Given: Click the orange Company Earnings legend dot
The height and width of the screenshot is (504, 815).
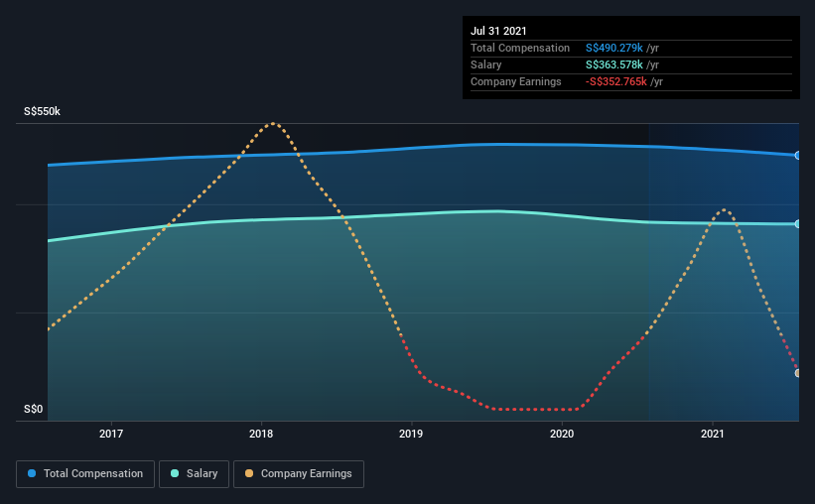Looking at the screenshot, I should (249, 473).
